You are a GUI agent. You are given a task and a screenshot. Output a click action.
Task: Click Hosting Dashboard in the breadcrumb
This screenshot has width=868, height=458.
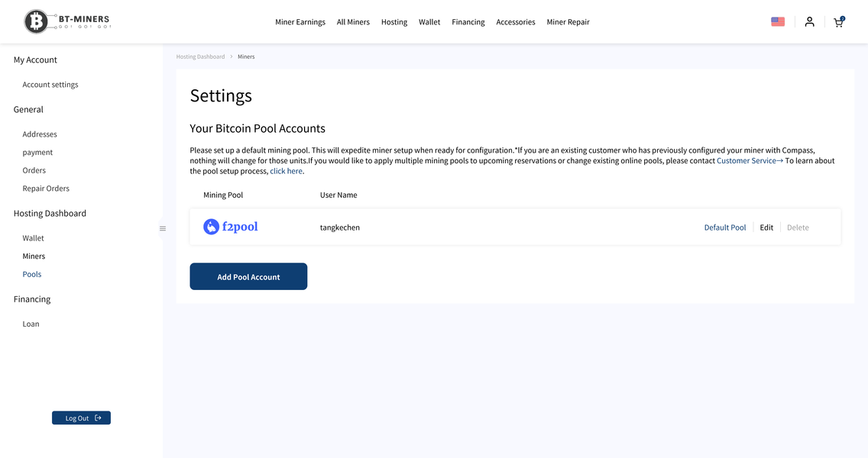[x=200, y=56]
